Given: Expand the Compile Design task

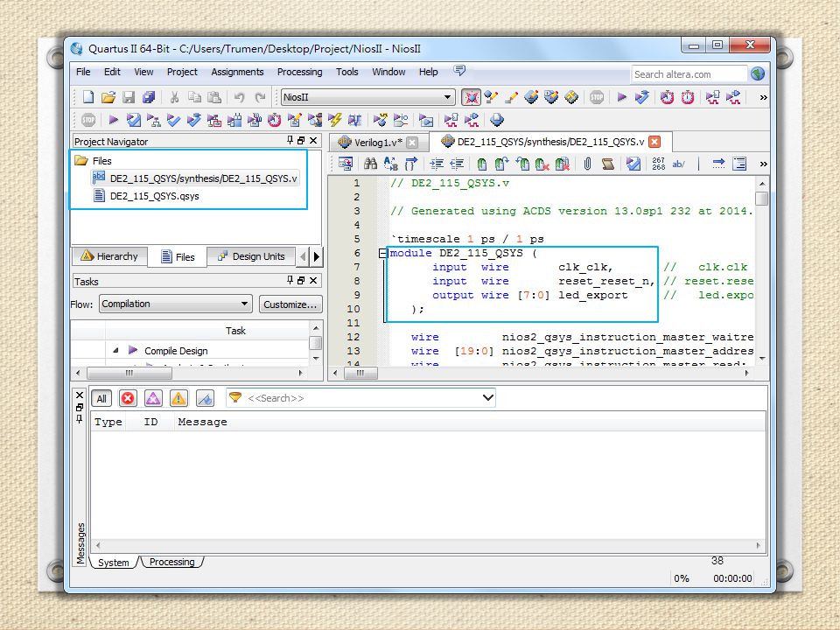Looking at the screenshot, I should [x=115, y=350].
